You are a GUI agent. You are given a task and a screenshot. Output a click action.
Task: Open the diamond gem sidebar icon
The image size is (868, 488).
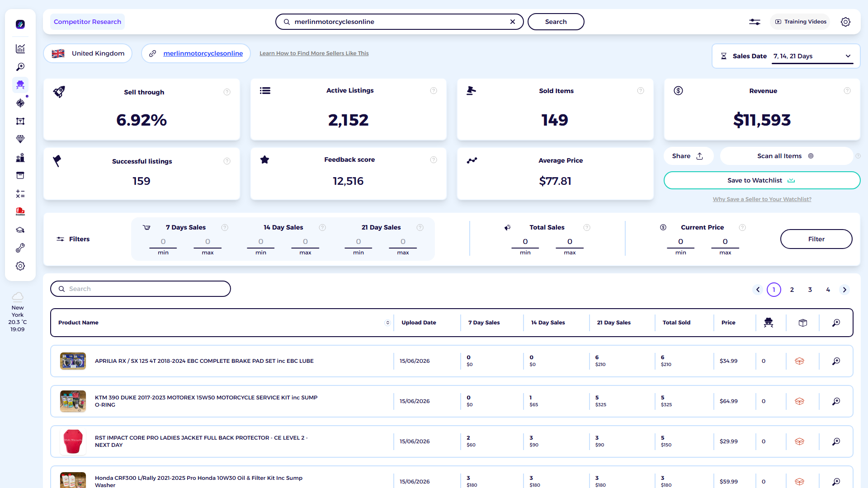tap(20, 139)
